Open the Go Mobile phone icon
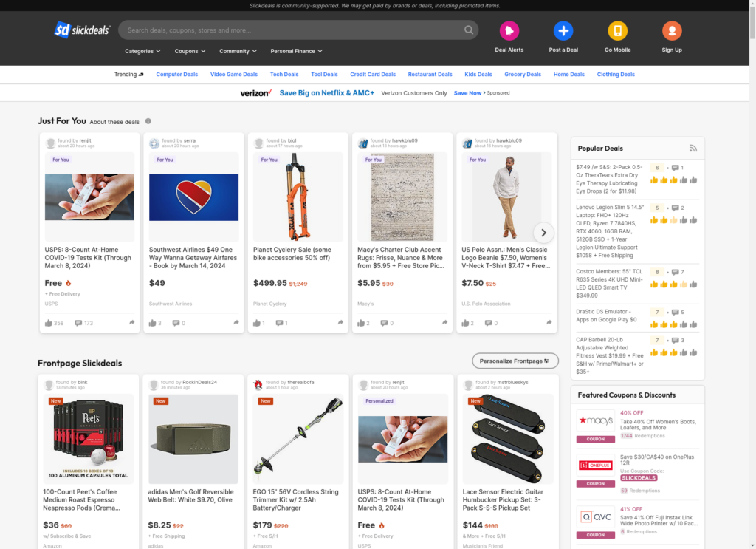This screenshot has height=549, width=756. click(618, 31)
